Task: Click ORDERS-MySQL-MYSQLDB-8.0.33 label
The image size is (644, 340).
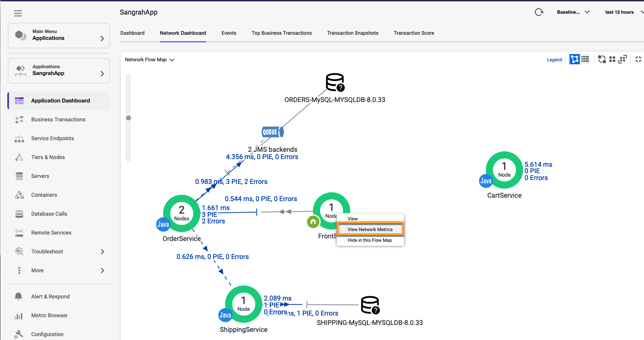Action: [x=335, y=100]
